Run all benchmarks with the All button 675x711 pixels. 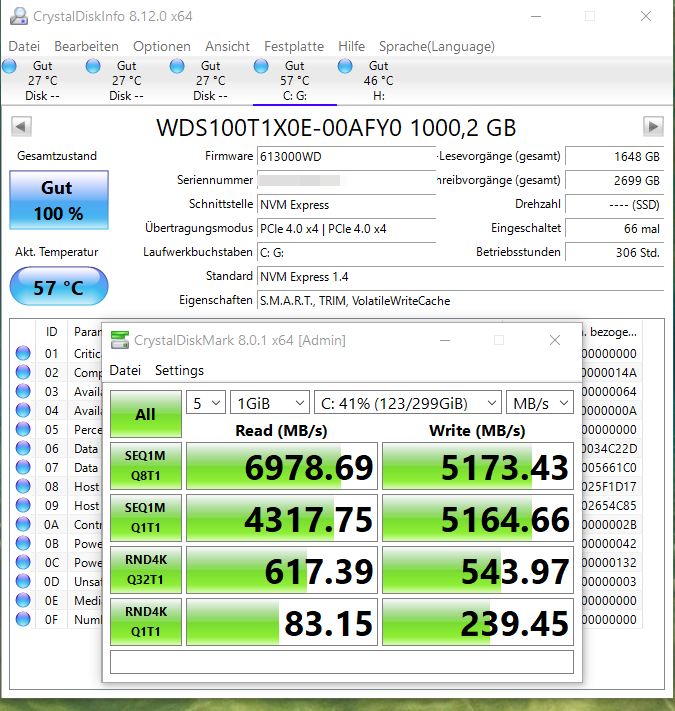coord(146,414)
